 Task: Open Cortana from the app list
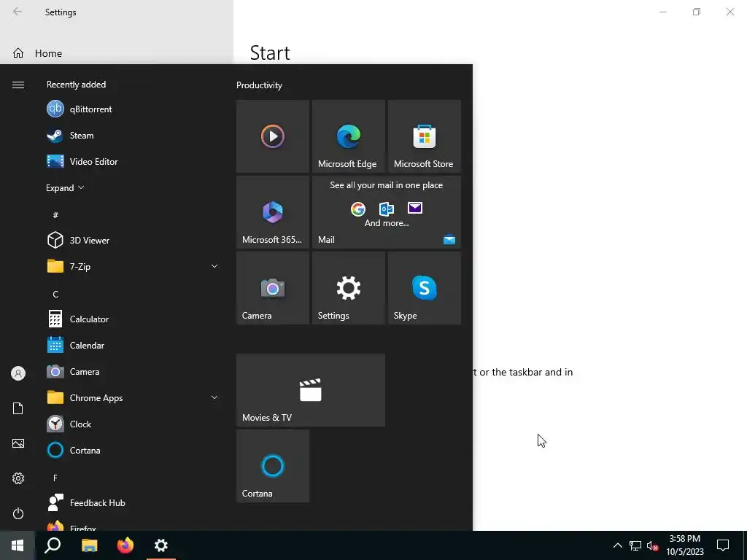(x=133, y=450)
